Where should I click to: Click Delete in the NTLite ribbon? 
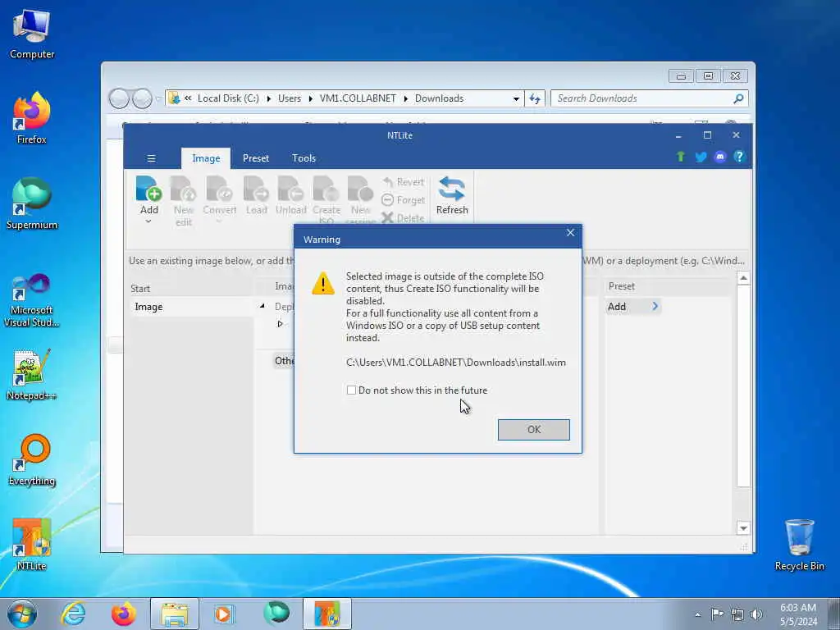403,218
